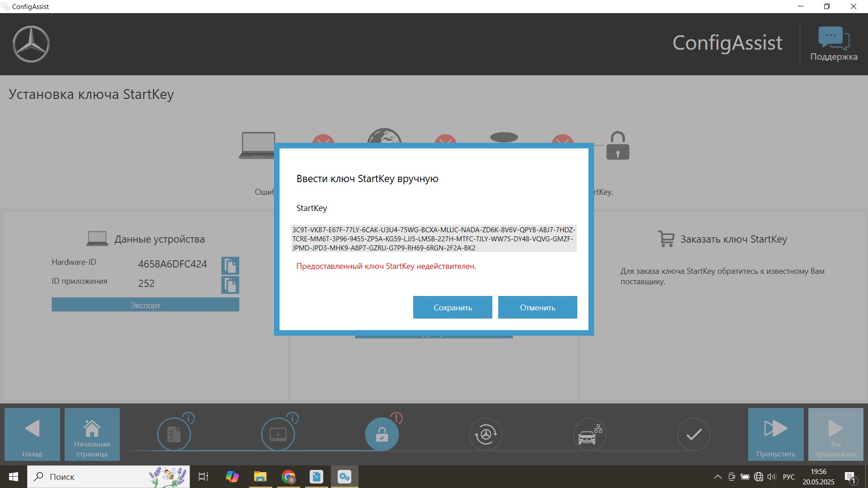Click the shopping cart icon beside Заказать ключ StartKey
This screenshot has width=868, height=488.
click(x=666, y=239)
